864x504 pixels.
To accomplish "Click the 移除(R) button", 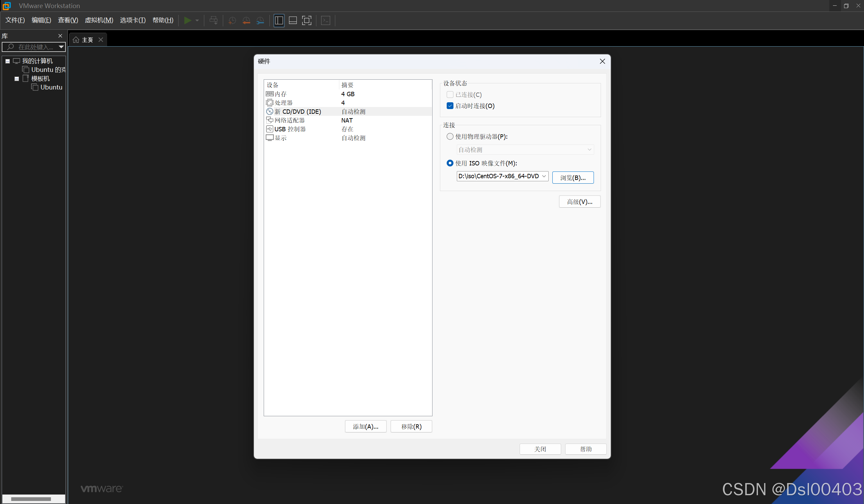I will click(412, 426).
